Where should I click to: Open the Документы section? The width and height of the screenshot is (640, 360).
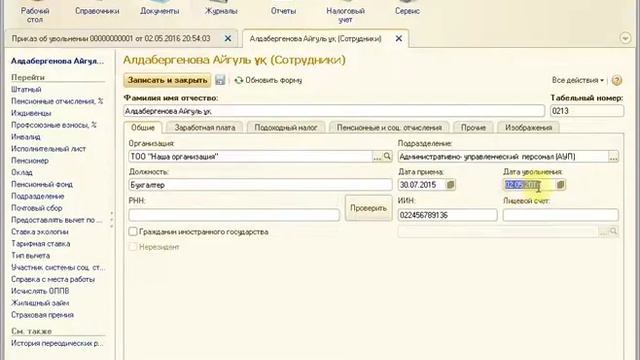(x=160, y=11)
